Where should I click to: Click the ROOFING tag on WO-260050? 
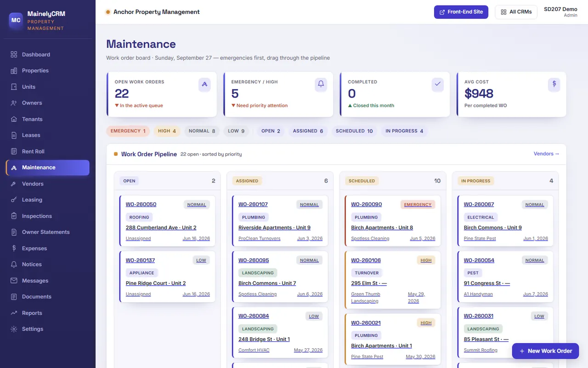click(x=139, y=217)
